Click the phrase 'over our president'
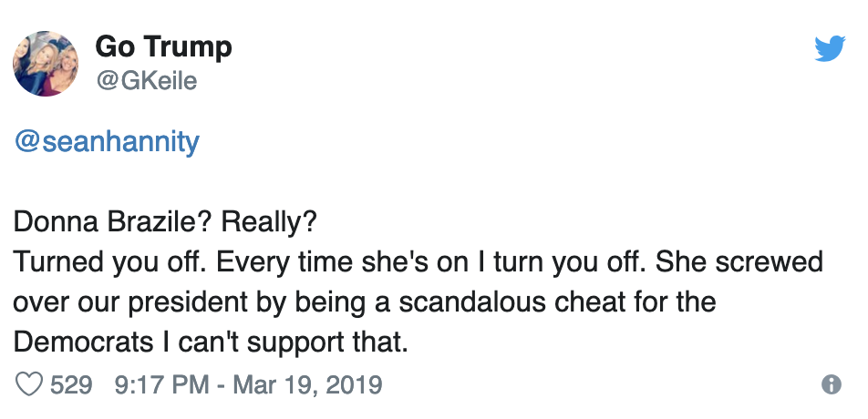The width and height of the screenshot is (868, 419). point(123,301)
